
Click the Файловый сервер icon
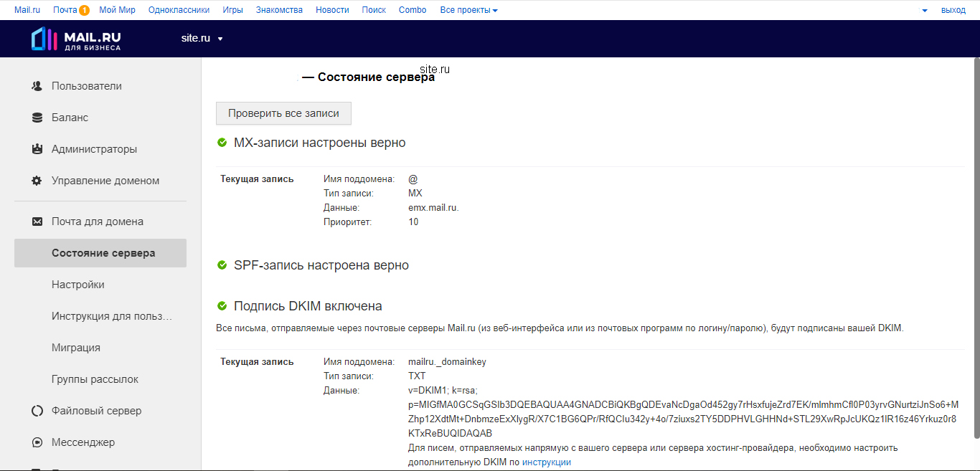pos(37,411)
